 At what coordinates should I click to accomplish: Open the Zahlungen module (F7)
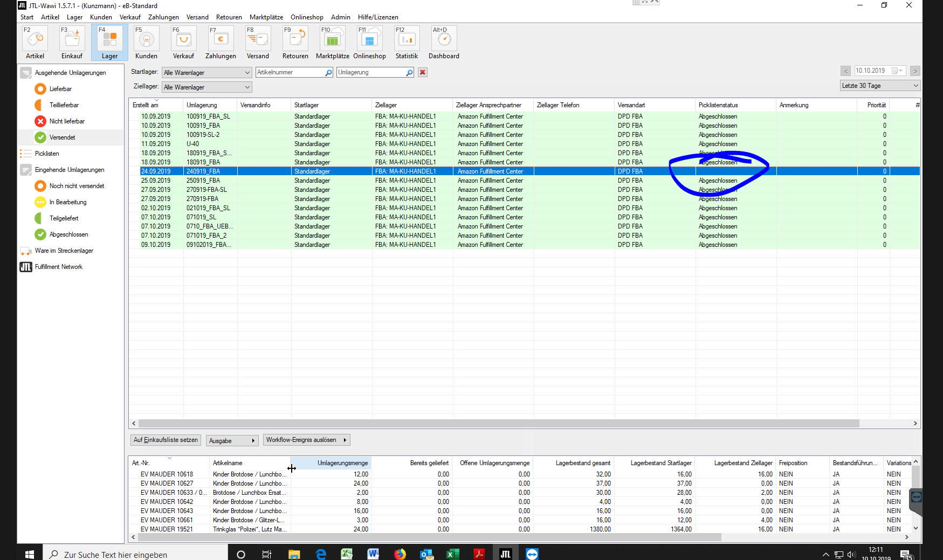point(221,43)
